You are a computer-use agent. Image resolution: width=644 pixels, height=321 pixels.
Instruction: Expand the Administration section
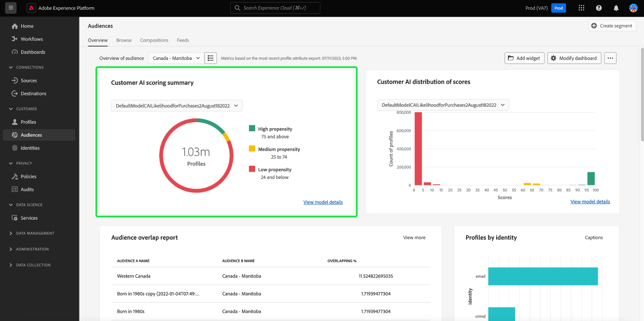click(x=11, y=249)
